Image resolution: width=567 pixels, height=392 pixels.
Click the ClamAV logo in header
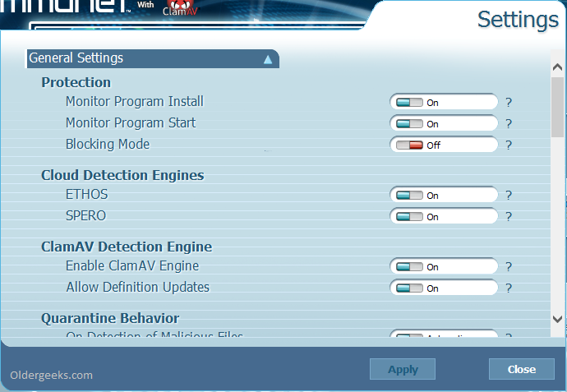180,8
